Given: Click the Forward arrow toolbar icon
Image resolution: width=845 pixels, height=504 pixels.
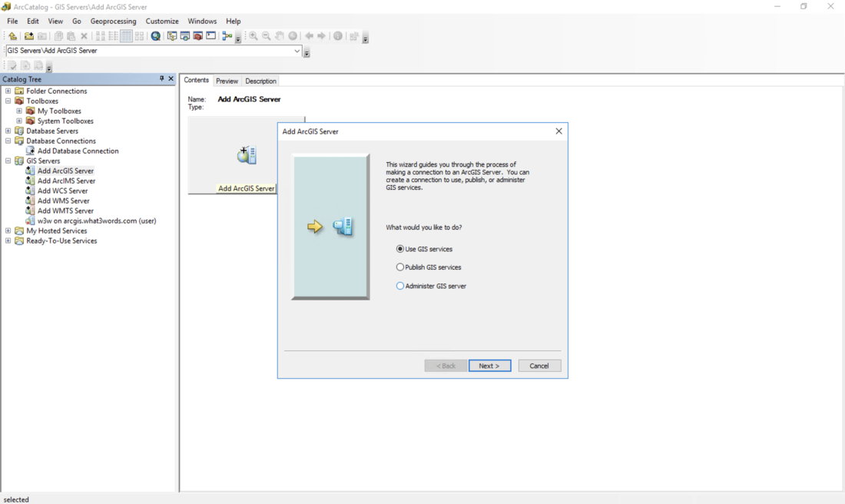Looking at the screenshot, I should coord(322,36).
